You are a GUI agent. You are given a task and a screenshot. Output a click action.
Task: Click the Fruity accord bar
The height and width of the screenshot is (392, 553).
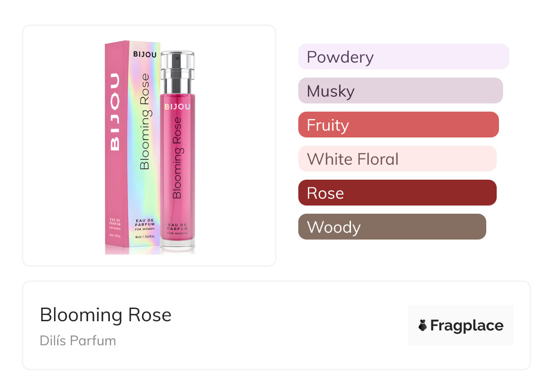click(x=398, y=125)
